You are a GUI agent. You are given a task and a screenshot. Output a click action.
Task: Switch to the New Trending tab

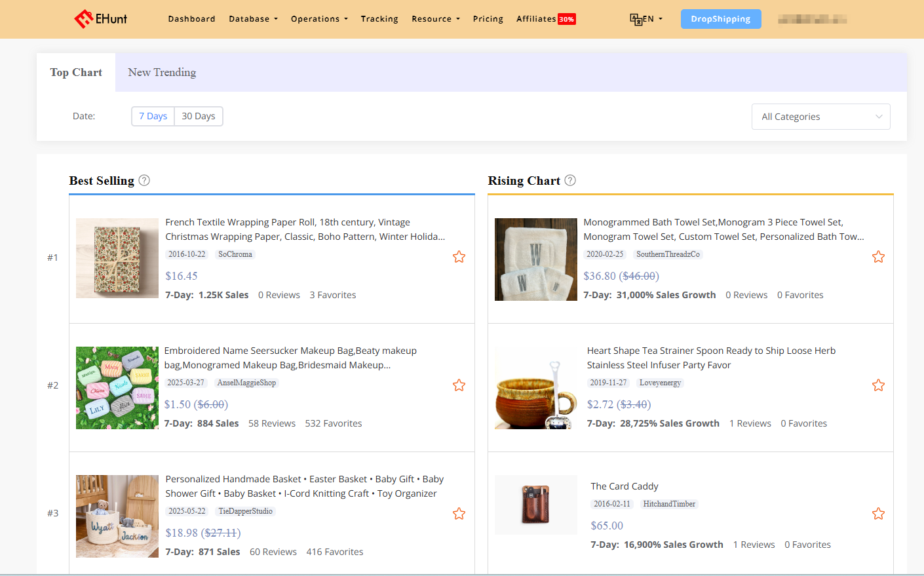click(162, 72)
